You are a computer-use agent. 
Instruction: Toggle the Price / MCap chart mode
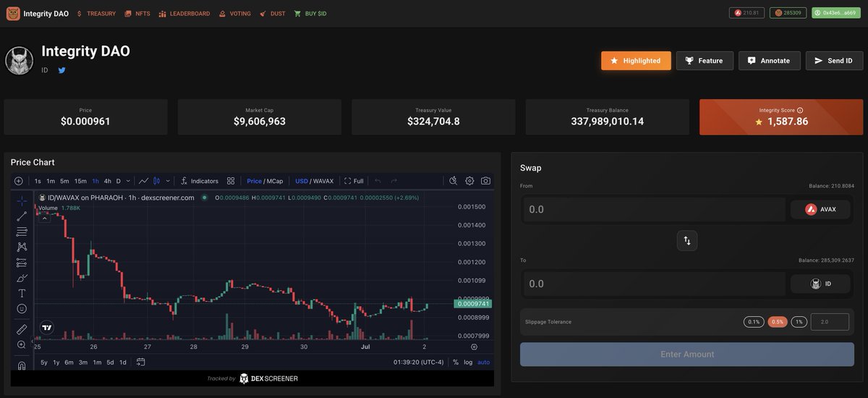point(265,181)
